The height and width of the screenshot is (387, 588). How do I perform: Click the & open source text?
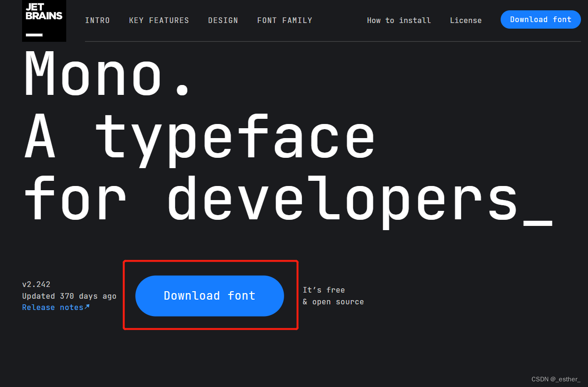(333, 302)
